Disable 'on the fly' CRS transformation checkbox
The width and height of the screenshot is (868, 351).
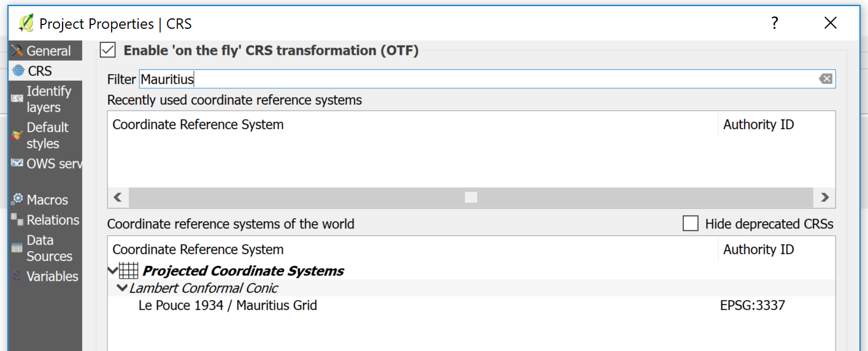108,50
